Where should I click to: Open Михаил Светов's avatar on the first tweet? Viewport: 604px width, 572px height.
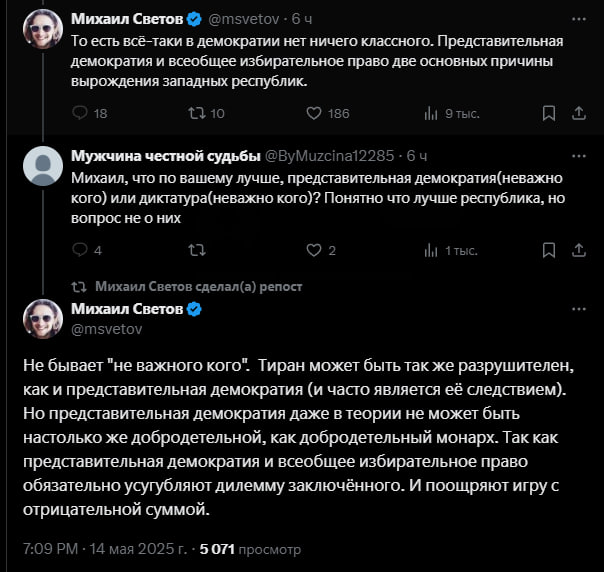[x=43, y=29]
